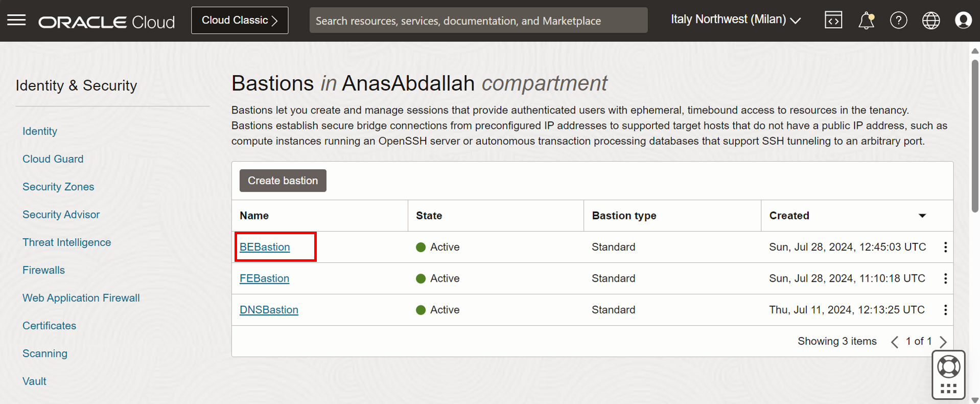Open the notifications bell
This screenshot has width=980, height=404.
point(866,20)
